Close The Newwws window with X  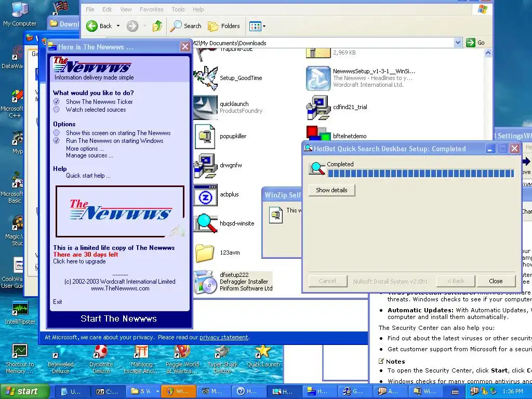click(x=185, y=46)
